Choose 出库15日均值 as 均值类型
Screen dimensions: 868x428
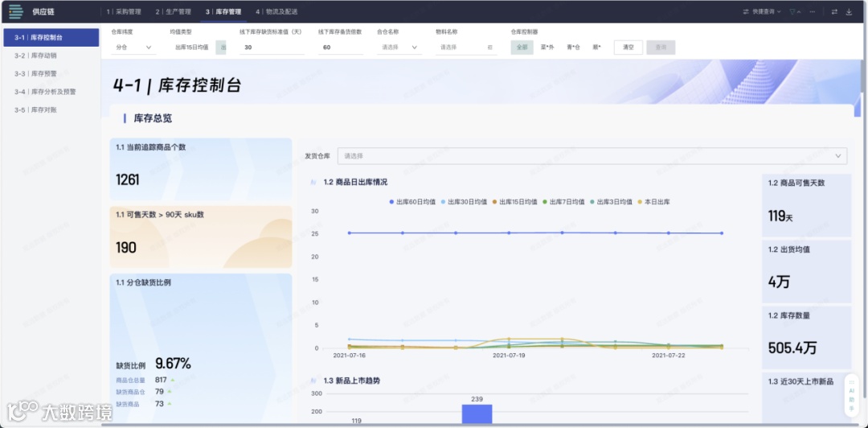(x=191, y=47)
